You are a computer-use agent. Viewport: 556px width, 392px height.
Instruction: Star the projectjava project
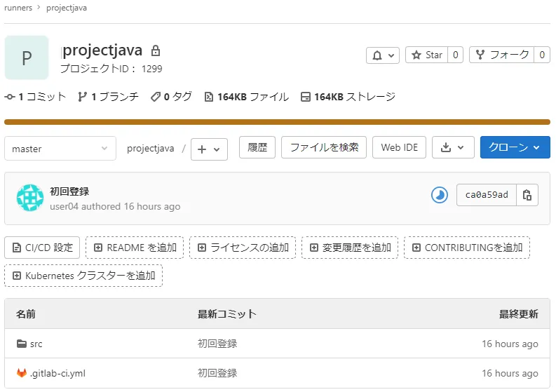point(426,55)
